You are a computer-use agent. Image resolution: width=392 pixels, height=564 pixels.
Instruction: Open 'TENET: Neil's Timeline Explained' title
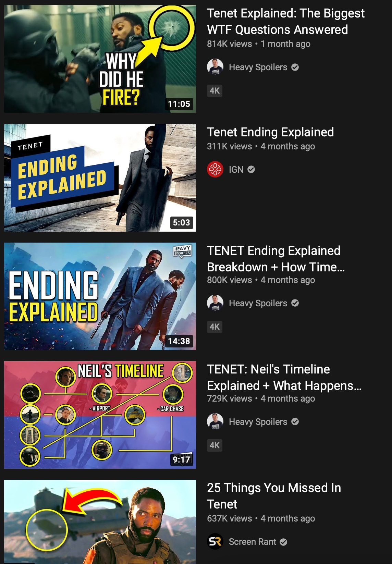pos(284,377)
